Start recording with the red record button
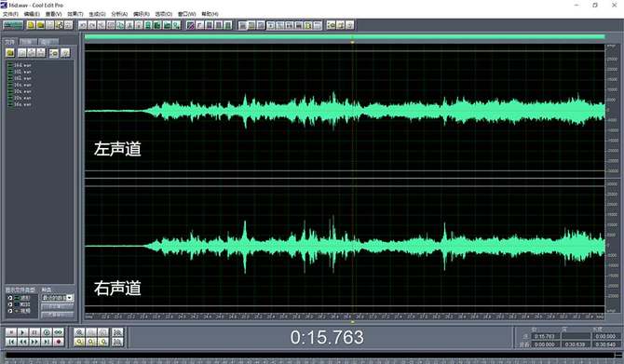Screen dimensions: 624x364 coord(59,342)
